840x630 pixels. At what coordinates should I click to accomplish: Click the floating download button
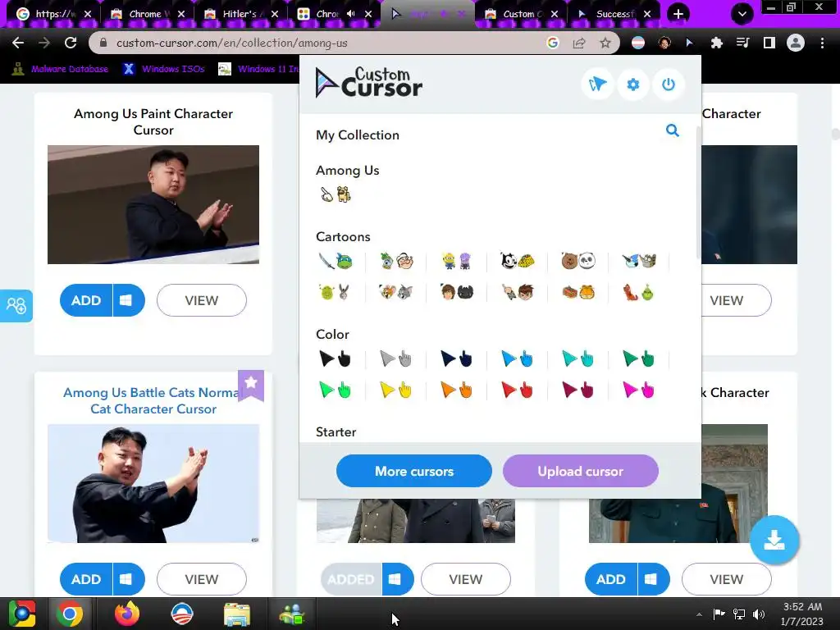(x=774, y=540)
